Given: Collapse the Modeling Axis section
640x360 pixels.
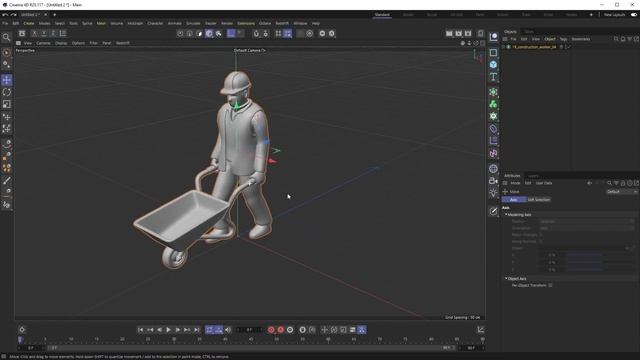Looking at the screenshot, I should click(x=506, y=215).
